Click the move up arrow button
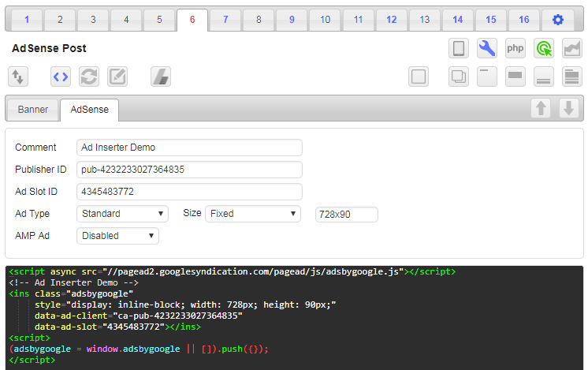This screenshot has width=588, height=370. pyautogui.click(x=541, y=108)
